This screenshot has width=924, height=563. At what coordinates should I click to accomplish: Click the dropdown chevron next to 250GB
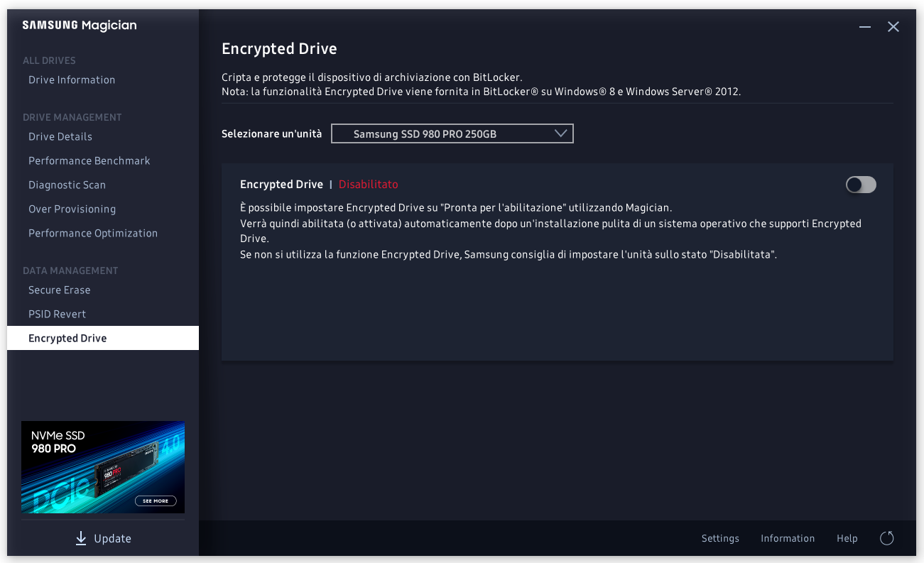(560, 133)
